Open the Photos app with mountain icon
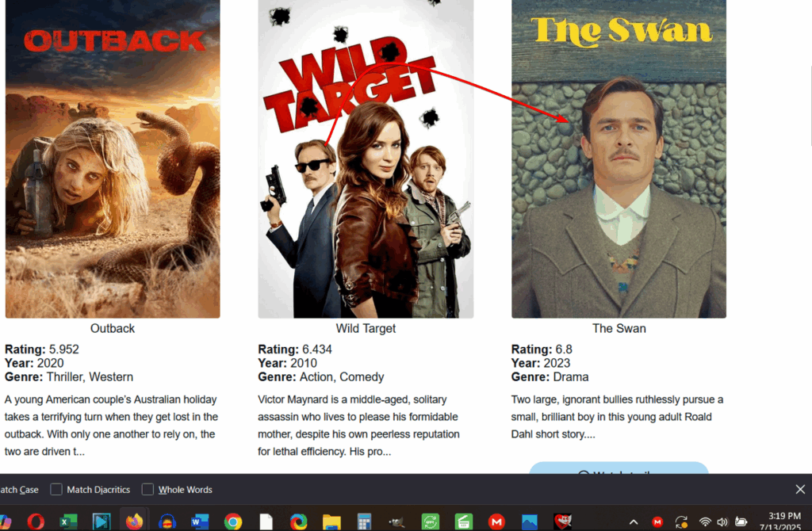The width and height of the screenshot is (812, 531). tap(529, 521)
